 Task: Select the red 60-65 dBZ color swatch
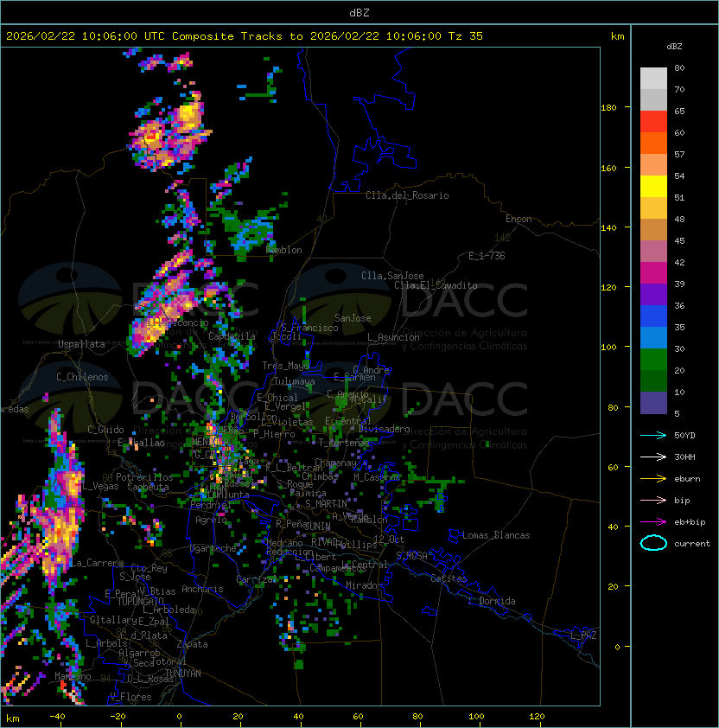(653, 122)
